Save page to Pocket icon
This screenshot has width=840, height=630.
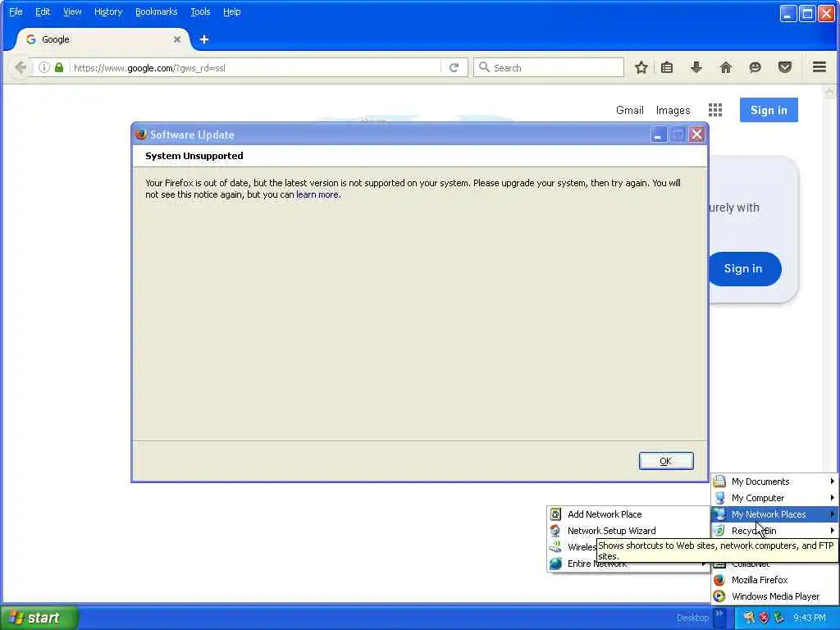[x=785, y=67]
